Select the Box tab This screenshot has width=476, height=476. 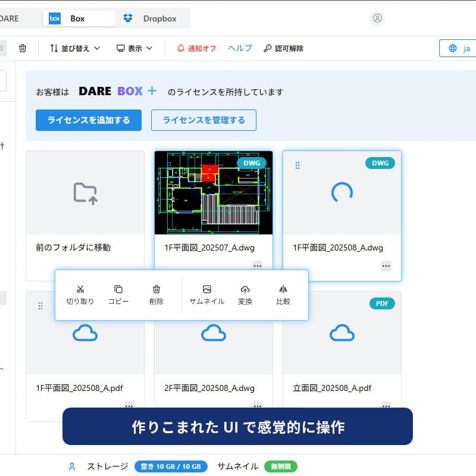tap(79, 18)
